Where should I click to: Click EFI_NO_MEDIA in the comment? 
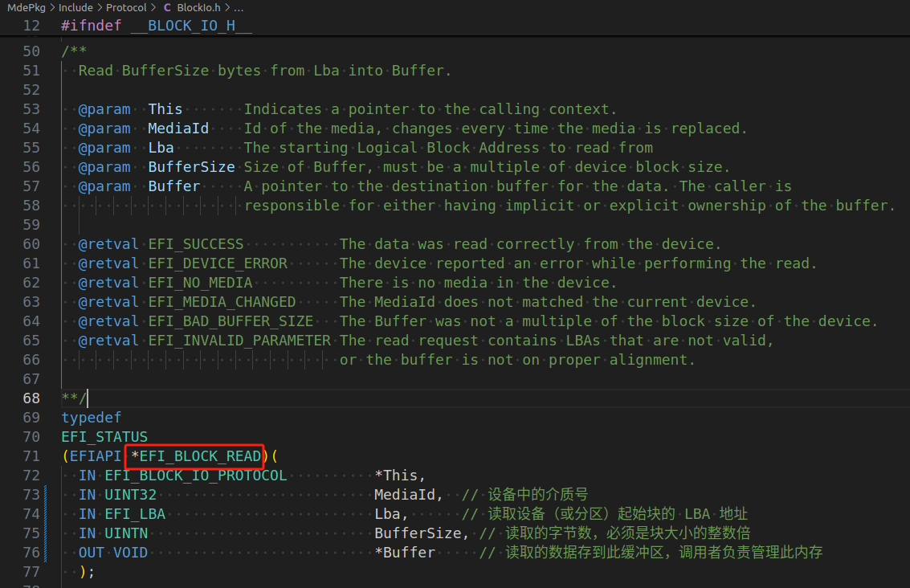click(x=200, y=282)
